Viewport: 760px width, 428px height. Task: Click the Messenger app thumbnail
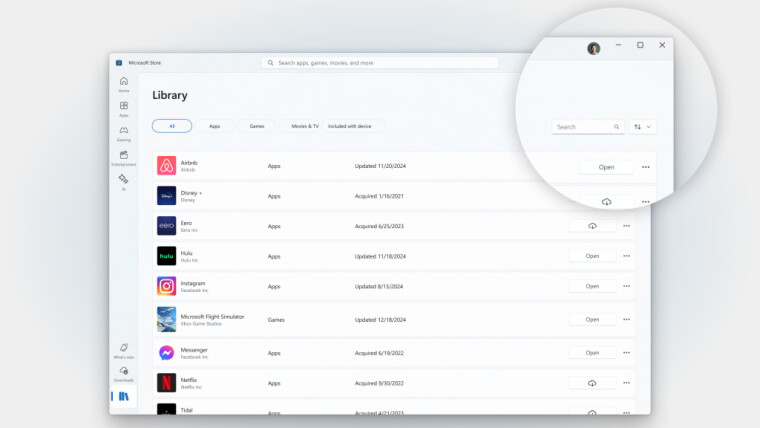(x=166, y=353)
